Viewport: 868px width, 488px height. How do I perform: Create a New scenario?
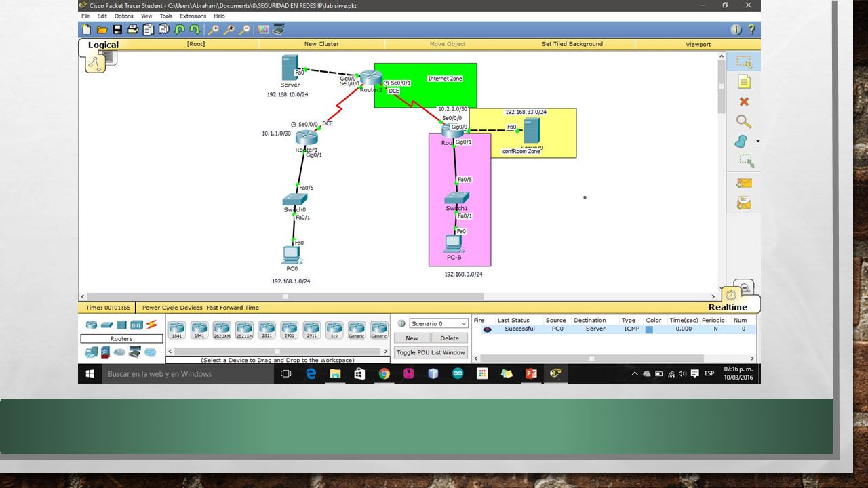point(412,338)
